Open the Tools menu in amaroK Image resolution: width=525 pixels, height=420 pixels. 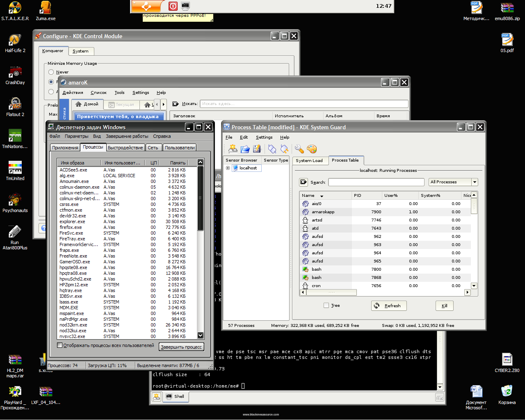pos(119,93)
